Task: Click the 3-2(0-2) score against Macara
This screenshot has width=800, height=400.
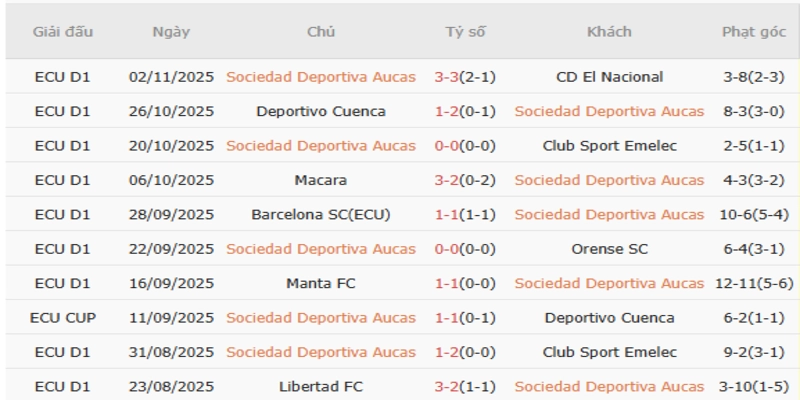Action: [x=465, y=180]
